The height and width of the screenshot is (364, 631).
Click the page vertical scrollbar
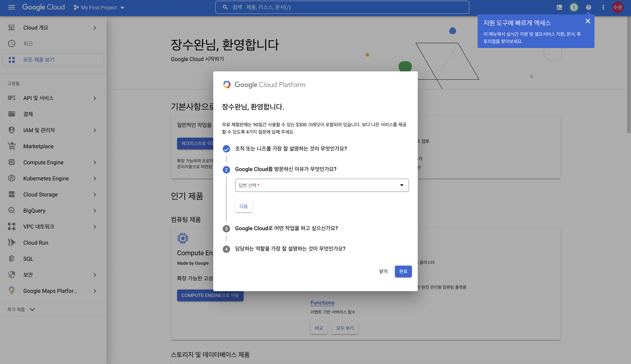[629, 75]
